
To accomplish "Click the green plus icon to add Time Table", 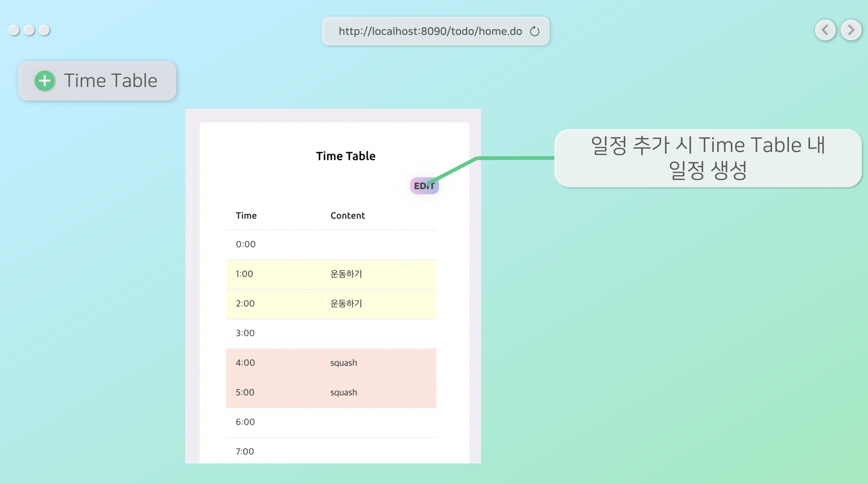I will (44, 81).
